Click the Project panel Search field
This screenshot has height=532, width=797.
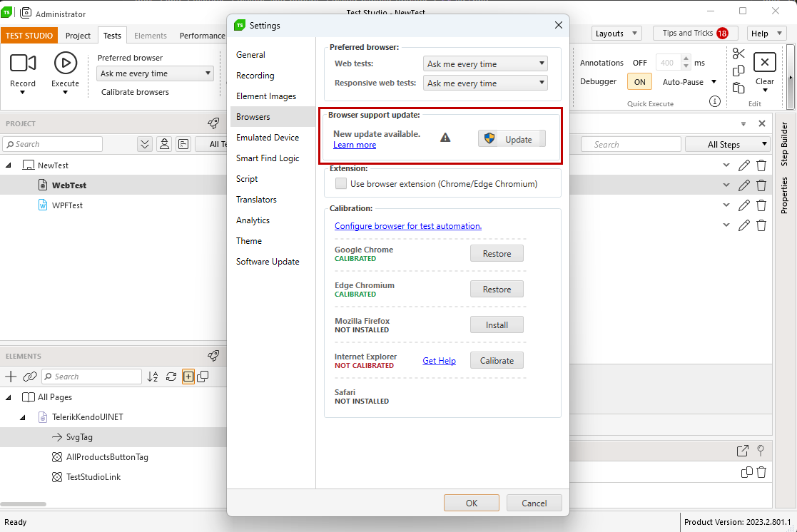pos(53,144)
